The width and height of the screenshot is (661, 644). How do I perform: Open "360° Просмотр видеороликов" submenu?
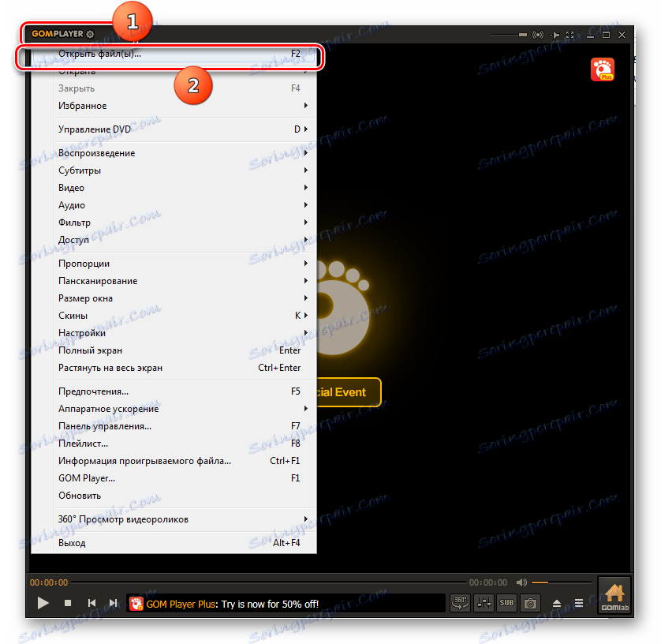(x=174, y=519)
